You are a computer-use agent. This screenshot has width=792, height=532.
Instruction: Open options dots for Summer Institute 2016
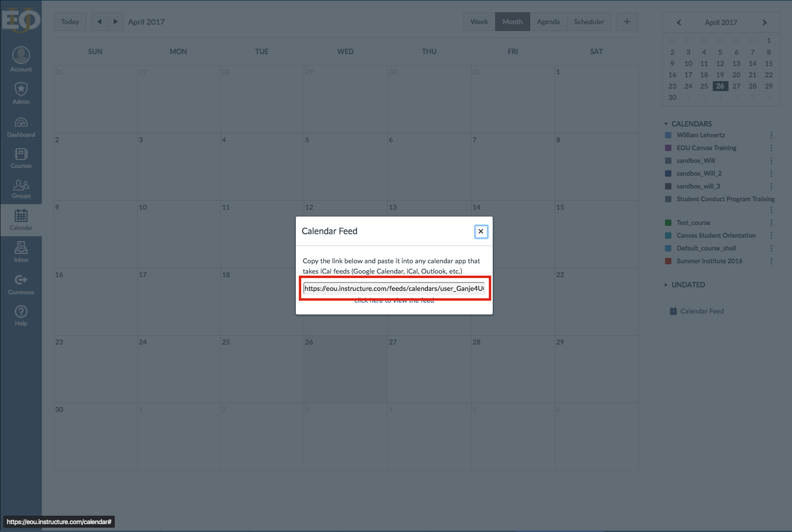pos(771,261)
